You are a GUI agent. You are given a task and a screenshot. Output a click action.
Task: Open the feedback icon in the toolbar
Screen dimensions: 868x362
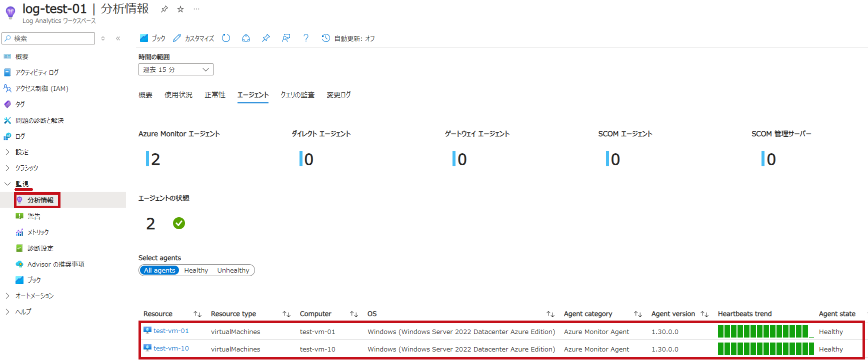(x=286, y=38)
